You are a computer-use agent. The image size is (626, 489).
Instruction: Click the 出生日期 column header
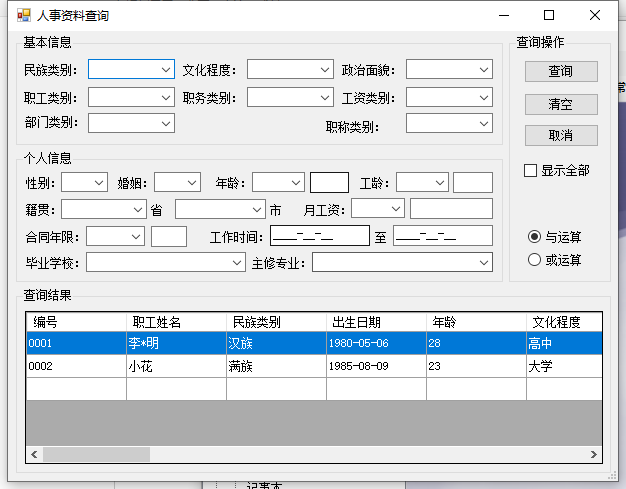(376, 322)
